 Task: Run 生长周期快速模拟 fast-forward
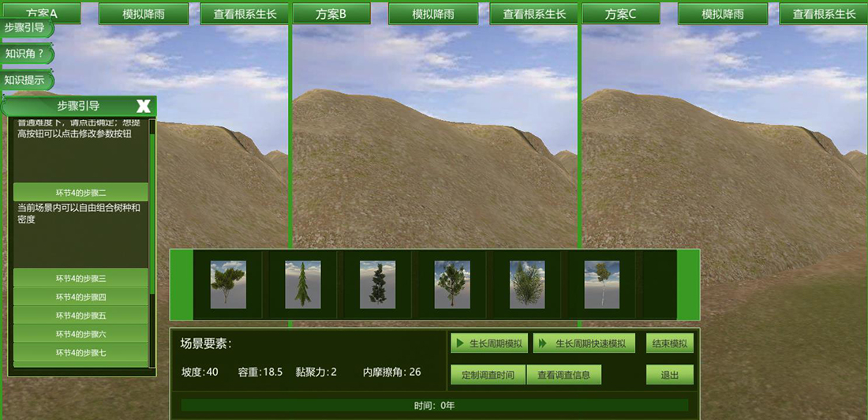(x=584, y=343)
